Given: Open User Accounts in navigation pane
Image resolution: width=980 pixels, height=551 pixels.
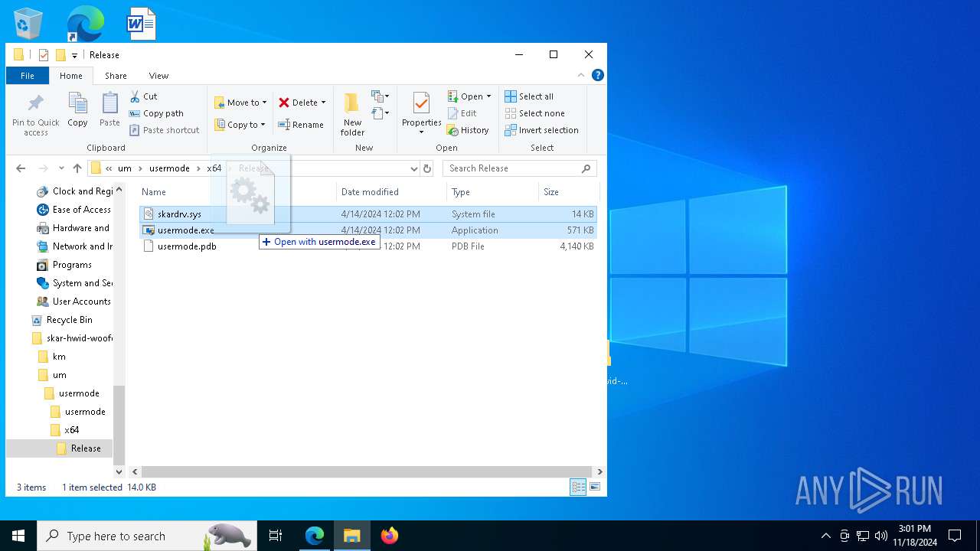Looking at the screenshot, I should click(x=74, y=302).
